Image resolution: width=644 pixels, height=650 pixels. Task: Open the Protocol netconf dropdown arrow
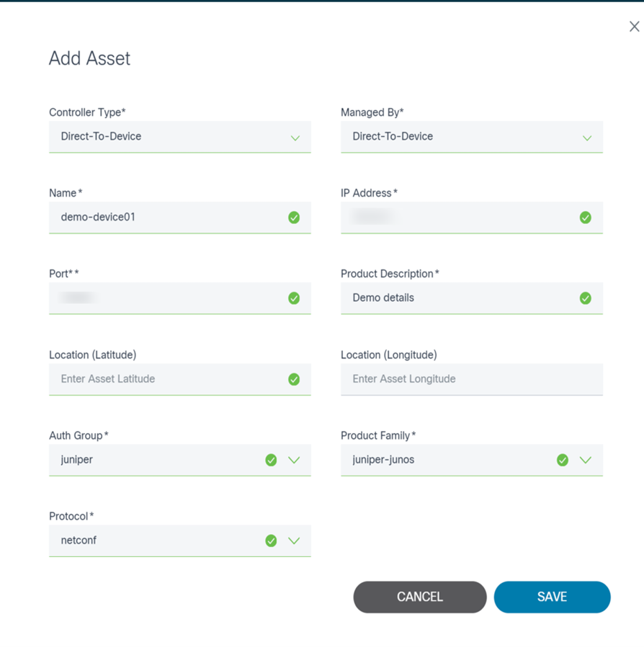(294, 540)
